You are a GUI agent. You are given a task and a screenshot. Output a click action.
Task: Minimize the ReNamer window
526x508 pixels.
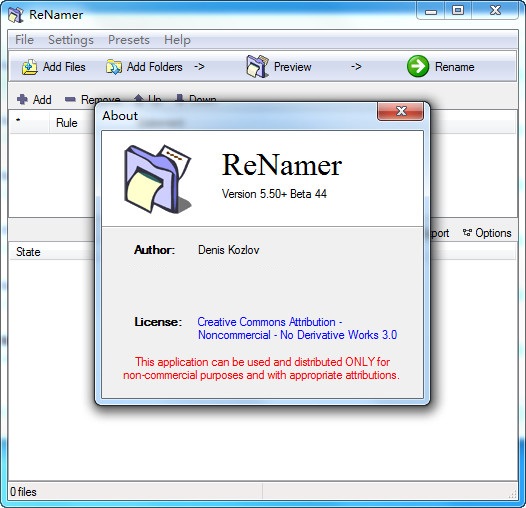431,11
